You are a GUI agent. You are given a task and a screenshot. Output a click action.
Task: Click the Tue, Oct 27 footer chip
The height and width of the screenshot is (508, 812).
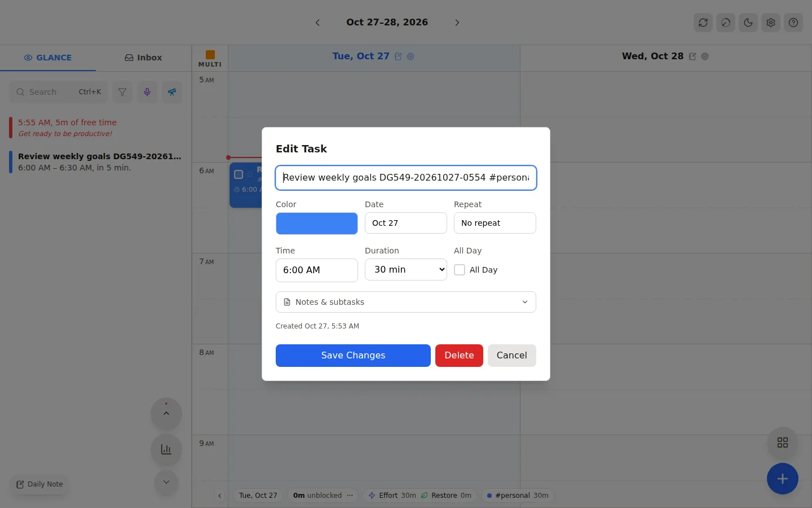tap(258, 496)
